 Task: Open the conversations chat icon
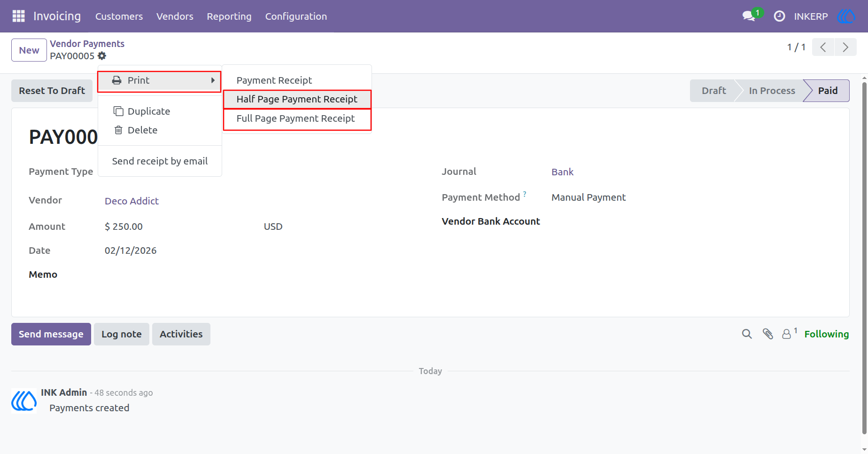[x=749, y=16]
